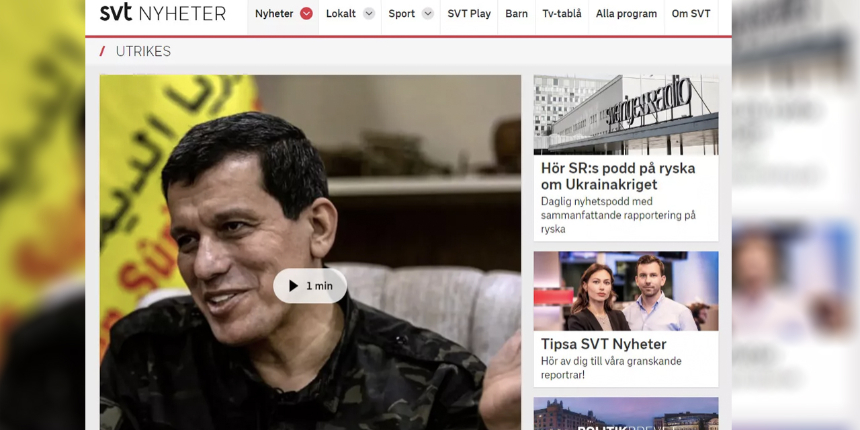Click text Hör av dig till våra granskande reportrar
This screenshot has height=430, width=860.
point(611,368)
